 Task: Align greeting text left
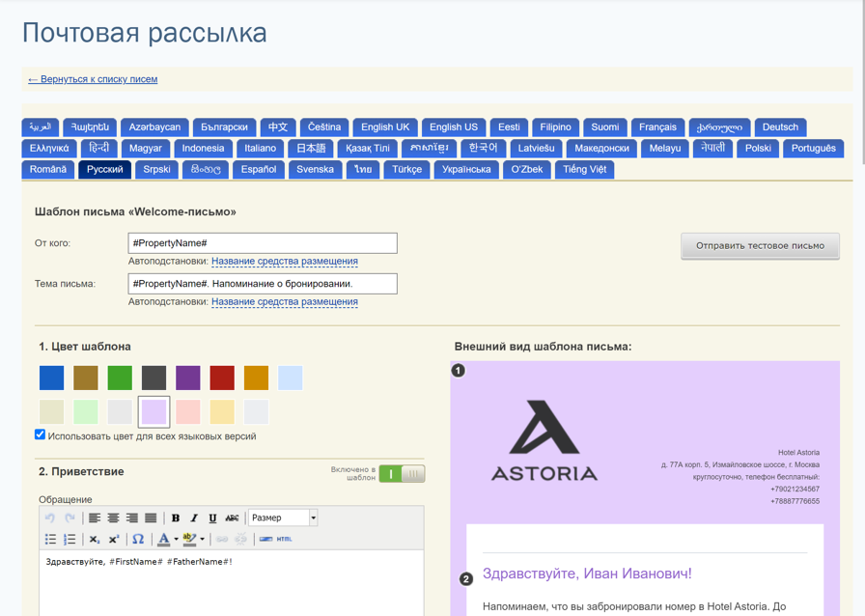tap(95, 518)
